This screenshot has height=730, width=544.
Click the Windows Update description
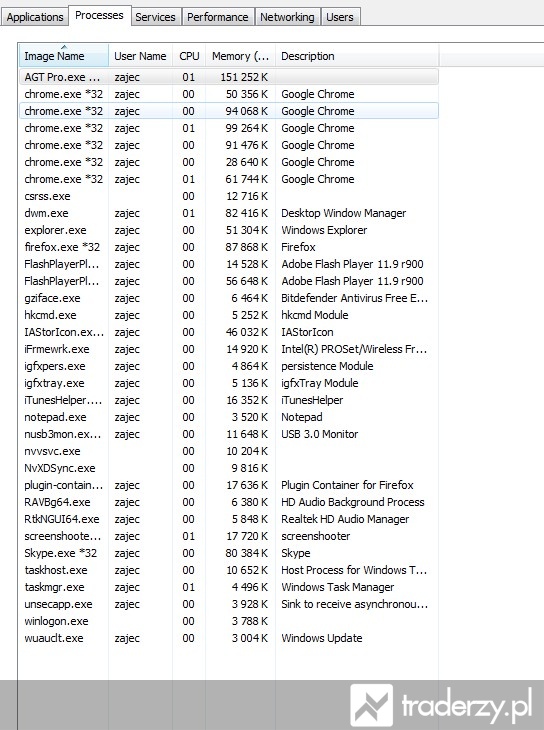click(321, 638)
